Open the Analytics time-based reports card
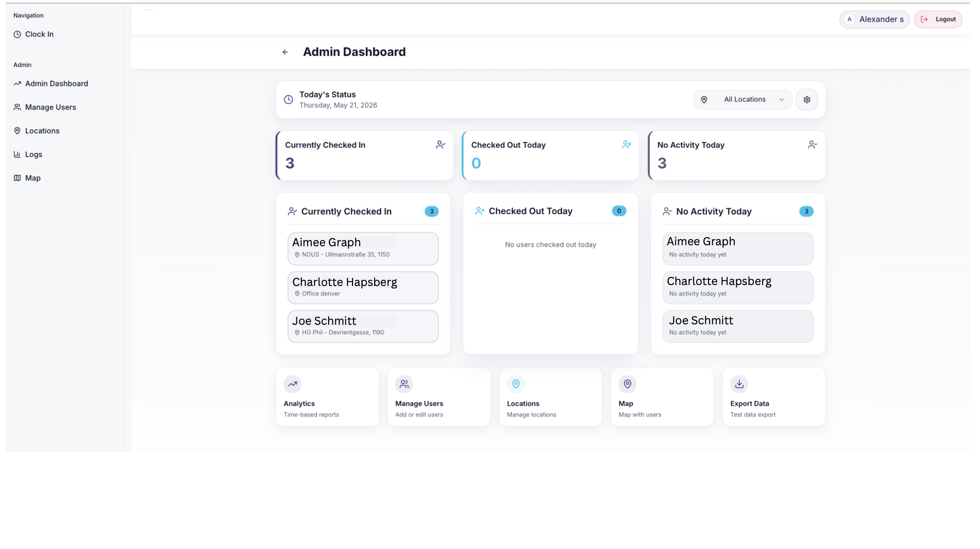 tap(327, 397)
